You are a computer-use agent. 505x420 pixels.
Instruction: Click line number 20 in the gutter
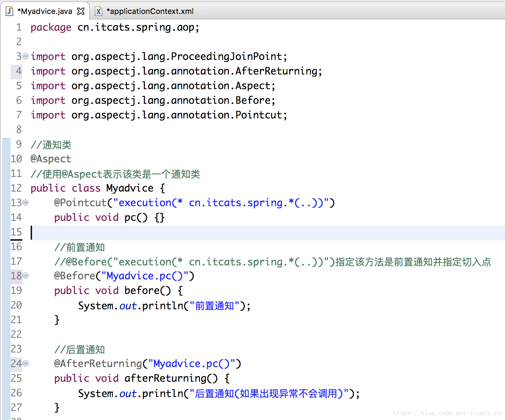click(16, 305)
